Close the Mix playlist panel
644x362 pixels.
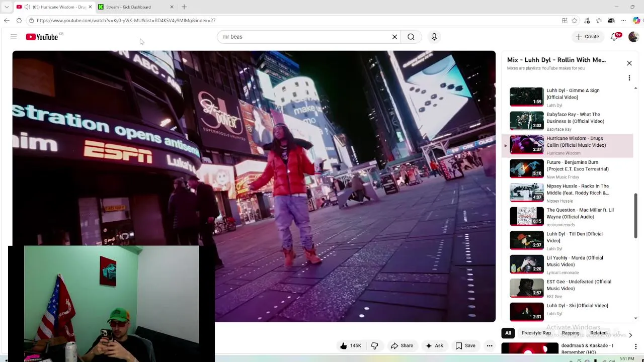(x=629, y=63)
